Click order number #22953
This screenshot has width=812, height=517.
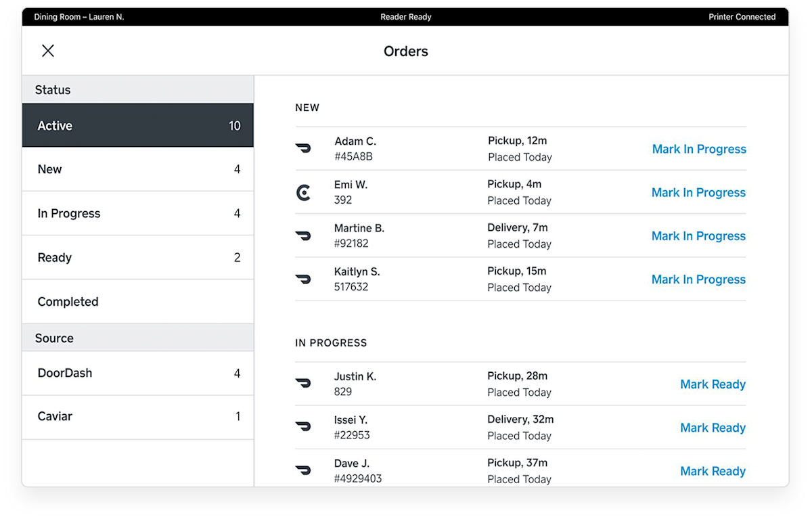(352, 435)
